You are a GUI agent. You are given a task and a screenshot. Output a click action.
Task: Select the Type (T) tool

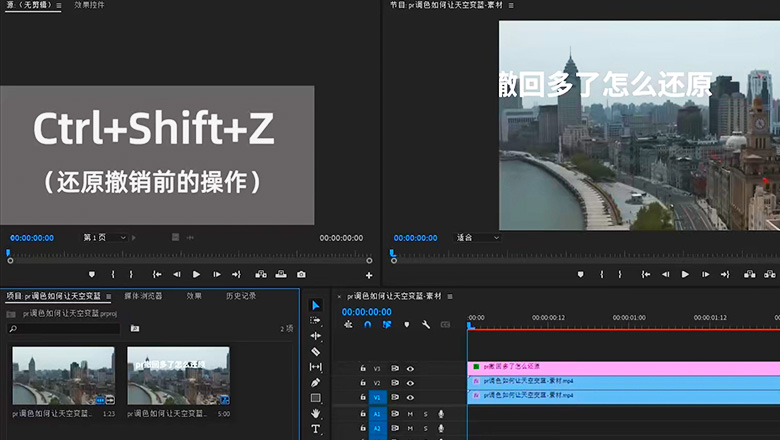pyautogui.click(x=315, y=429)
